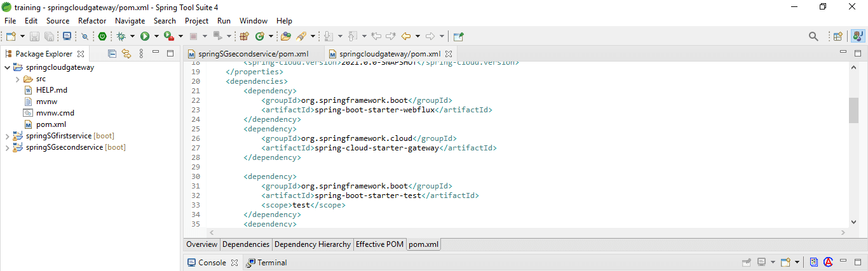Open the Back history dropdown arrow
This screenshot has height=271, width=868.
(417, 37)
